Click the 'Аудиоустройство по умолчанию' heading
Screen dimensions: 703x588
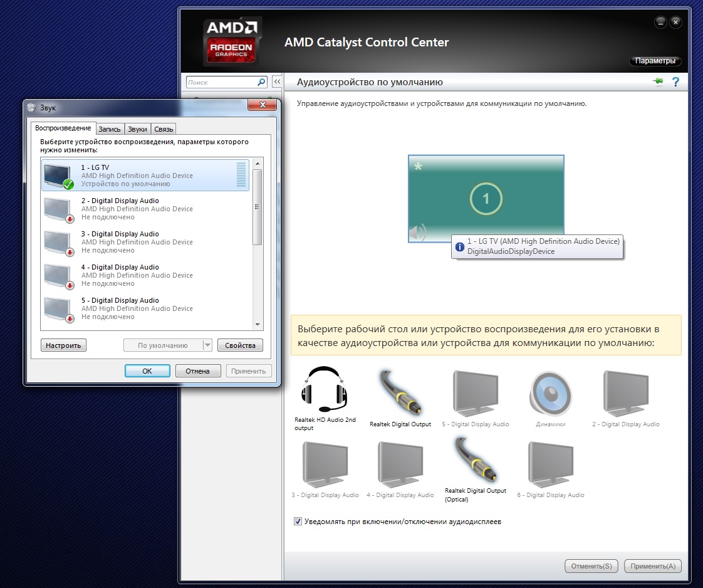[370, 82]
